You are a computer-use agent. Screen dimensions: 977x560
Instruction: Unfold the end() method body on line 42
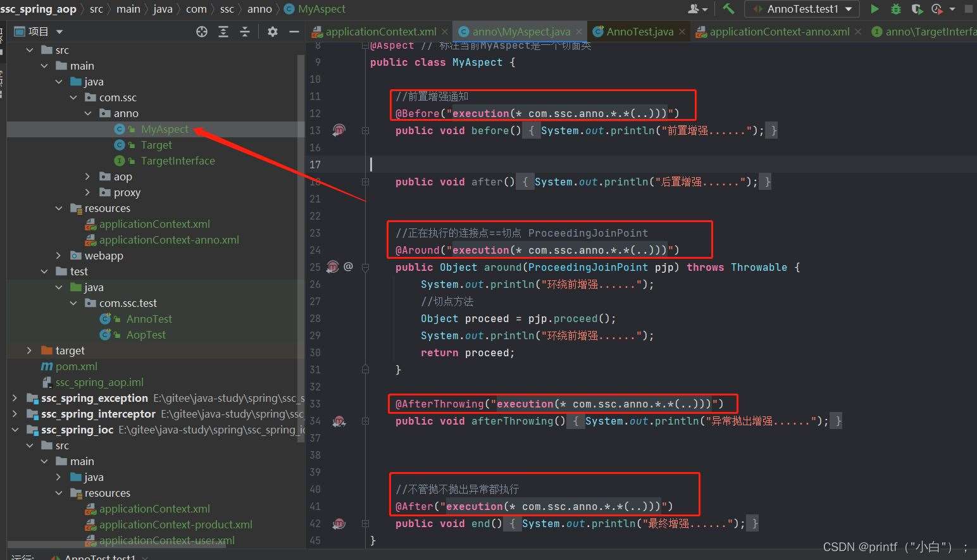(x=365, y=523)
